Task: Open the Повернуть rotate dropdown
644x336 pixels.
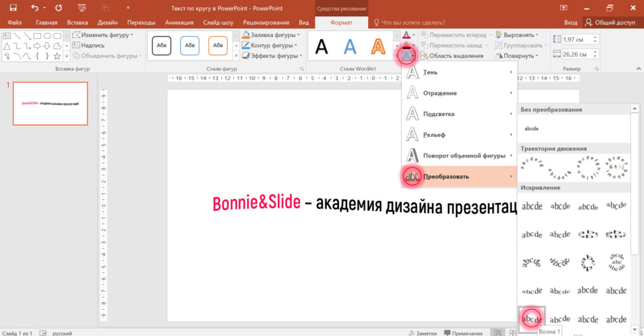Action: click(516, 55)
